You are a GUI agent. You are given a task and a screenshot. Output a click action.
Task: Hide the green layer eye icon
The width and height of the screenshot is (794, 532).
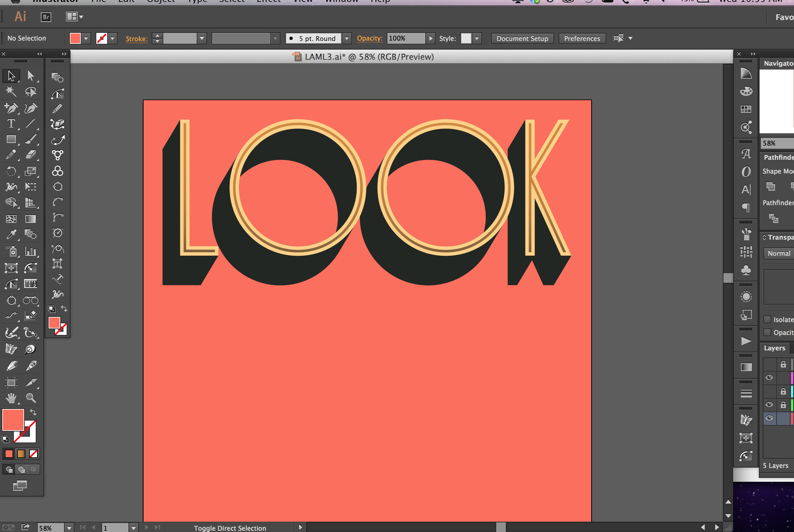(x=769, y=404)
